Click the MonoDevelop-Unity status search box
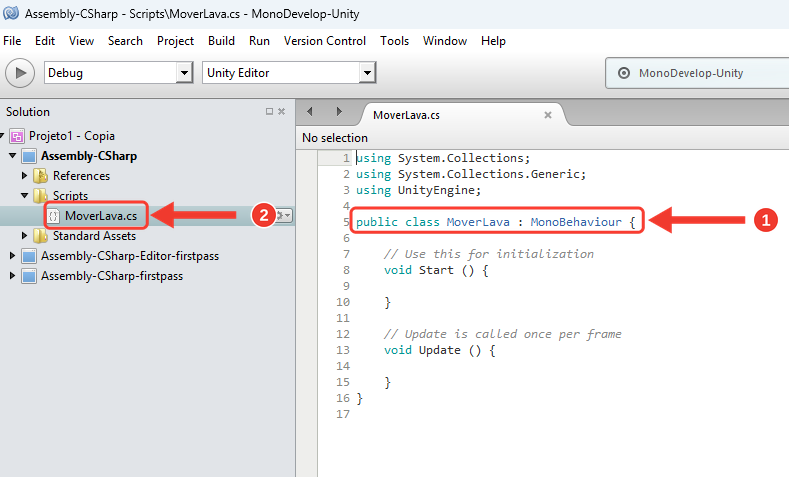 click(697, 73)
